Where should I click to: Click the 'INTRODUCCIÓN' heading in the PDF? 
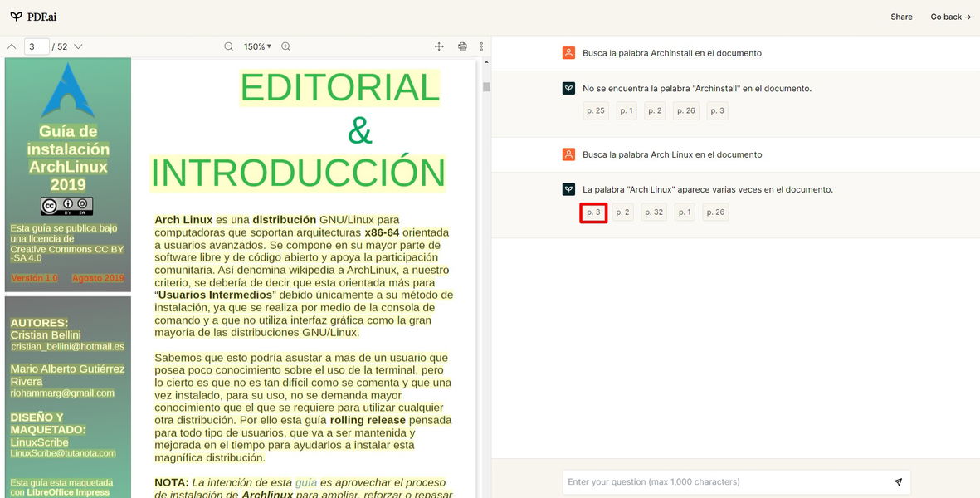click(x=298, y=173)
